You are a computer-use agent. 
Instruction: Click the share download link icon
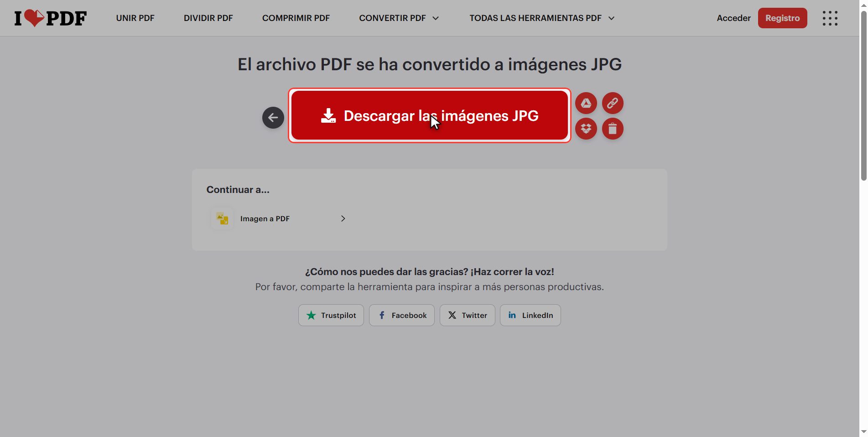click(613, 103)
